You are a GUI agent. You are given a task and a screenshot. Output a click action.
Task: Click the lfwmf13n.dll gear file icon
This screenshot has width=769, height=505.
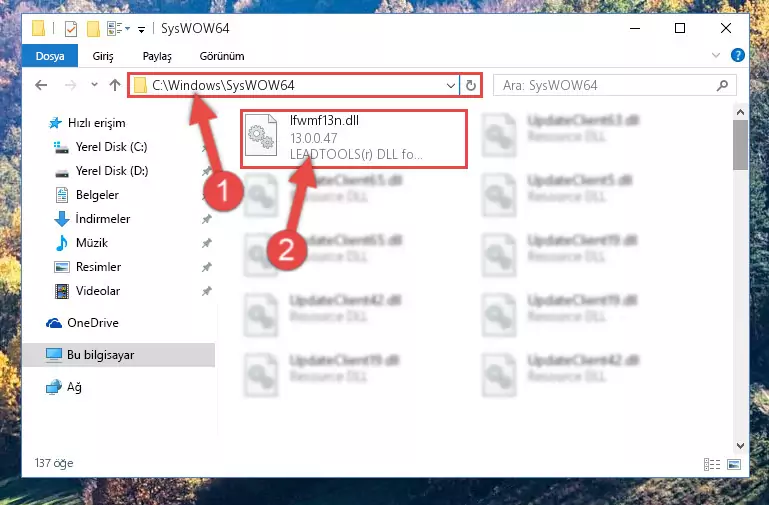260,135
